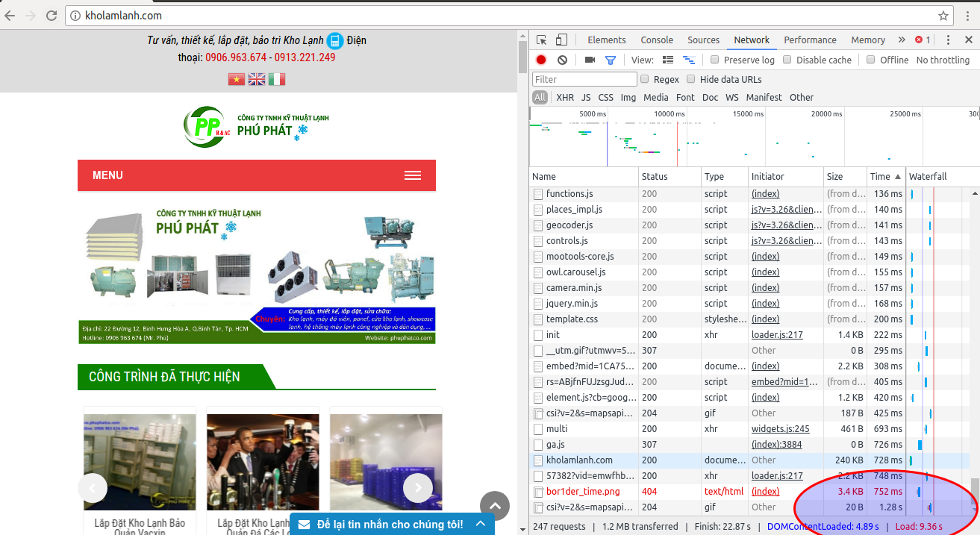Viewport: 980px width, 535px height.
Task: Toggle the device toolbar icon in DevTools
Action: [x=561, y=40]
